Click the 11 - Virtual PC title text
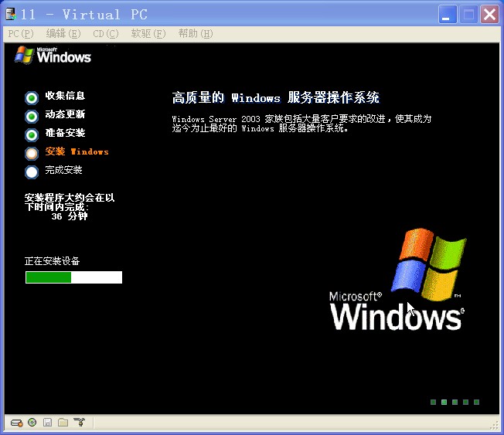This screenshot has width=504, height=435. pos(84,15)
